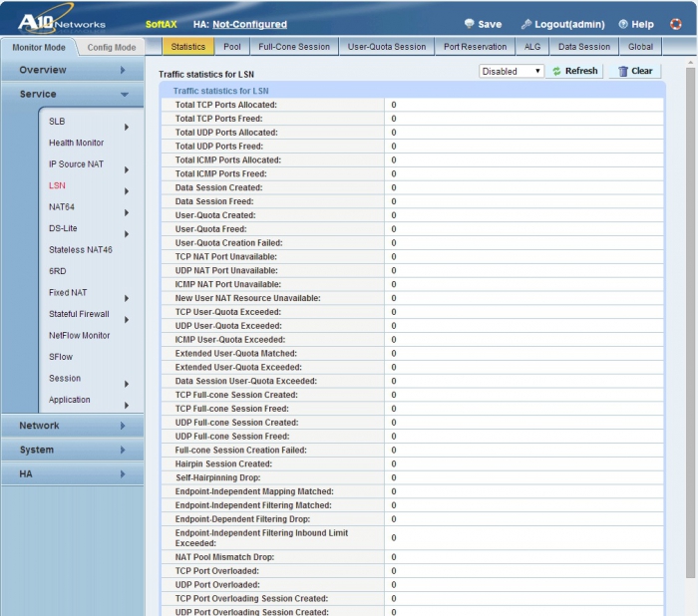Click 'NAT Pool Mismatch Drop:' row label
Image resolution: width=698 pixels, height=616 pixels.
[224, 557]
